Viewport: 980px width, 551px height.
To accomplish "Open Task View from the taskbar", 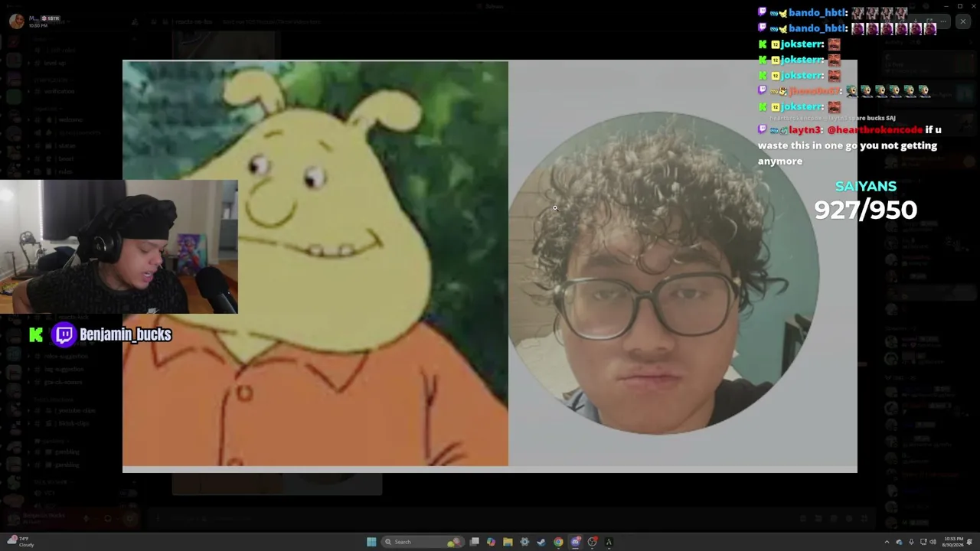I will 475,542.
